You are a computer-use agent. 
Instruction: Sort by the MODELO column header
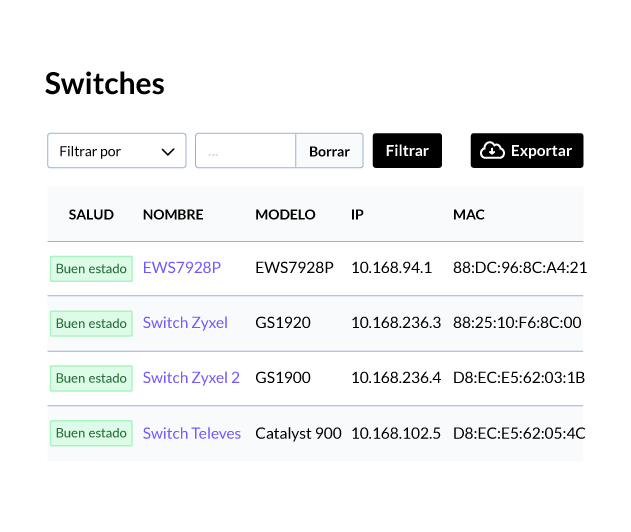coord(285,214)
